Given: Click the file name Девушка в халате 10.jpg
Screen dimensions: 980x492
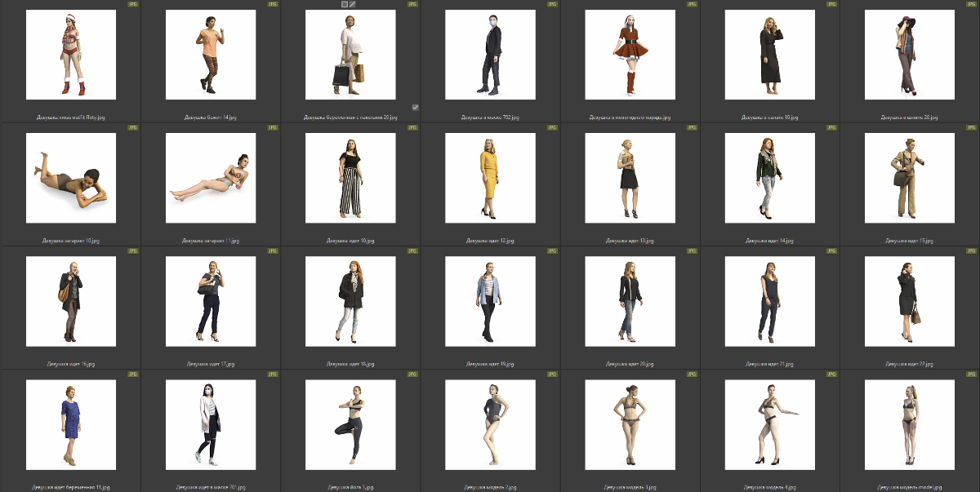Looking at the screenshot, I should 769,117.
